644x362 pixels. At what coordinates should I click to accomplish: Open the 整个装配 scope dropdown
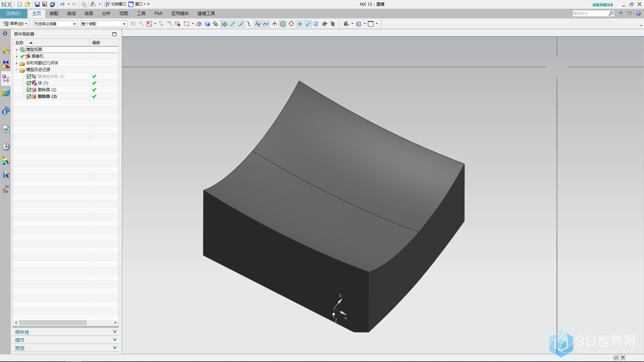[x=104, y=24]
